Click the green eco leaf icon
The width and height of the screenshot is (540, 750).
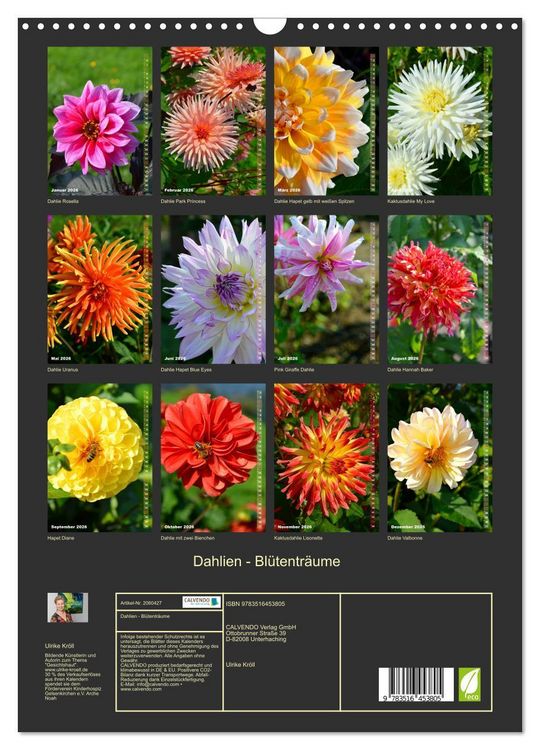[x=469, y=684]
